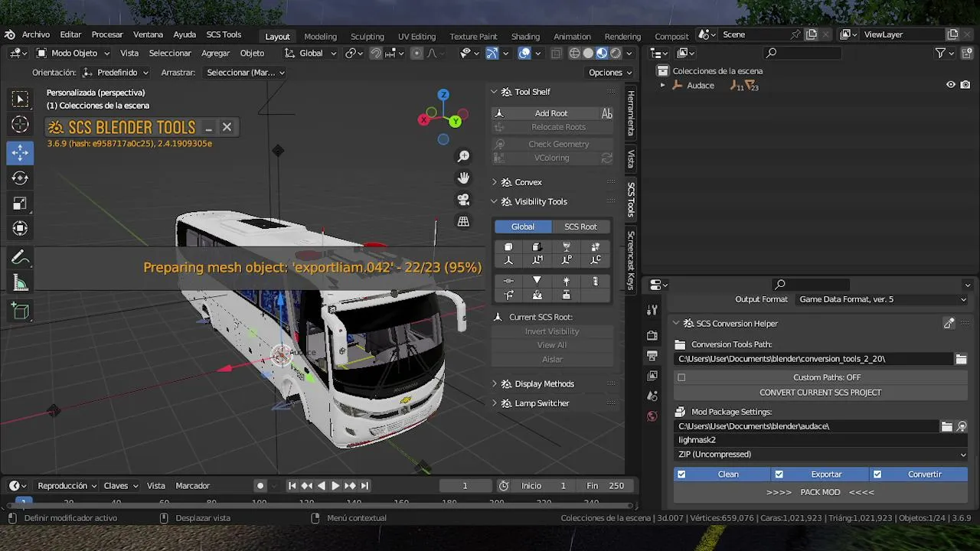Open the Shading workspace tab
The width and height of the screenshot is (980, 551).
[525, 36]
